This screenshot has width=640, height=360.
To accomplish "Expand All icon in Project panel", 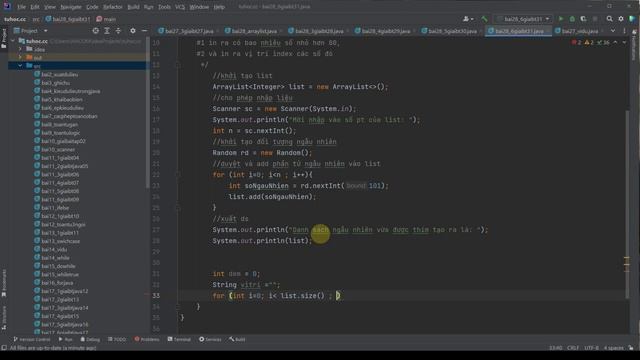I will (107, 31).
